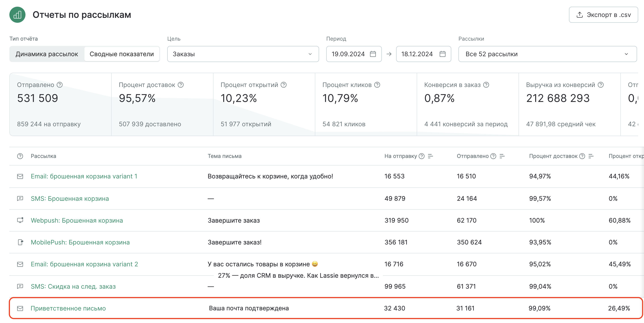Screen dimensions: 644x323
Task: Sort the table by the На отправку column
Action: click(x=430, y=156)
